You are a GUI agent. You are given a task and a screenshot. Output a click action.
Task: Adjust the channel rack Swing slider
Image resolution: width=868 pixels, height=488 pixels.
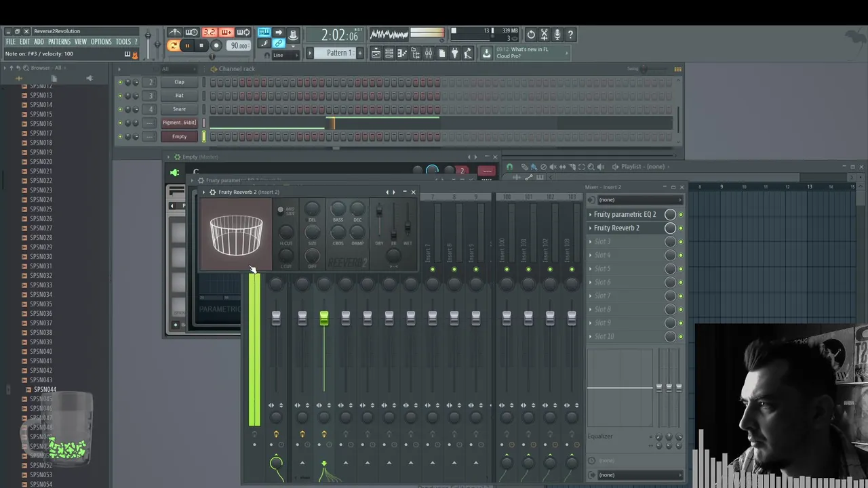(644, 69)
